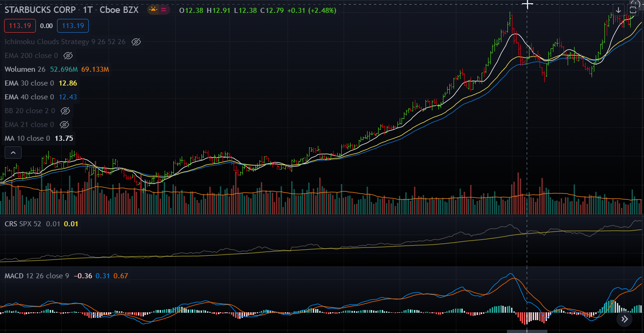
Task: Click the down arrow button at chart top-right
Action: (618, 10)
